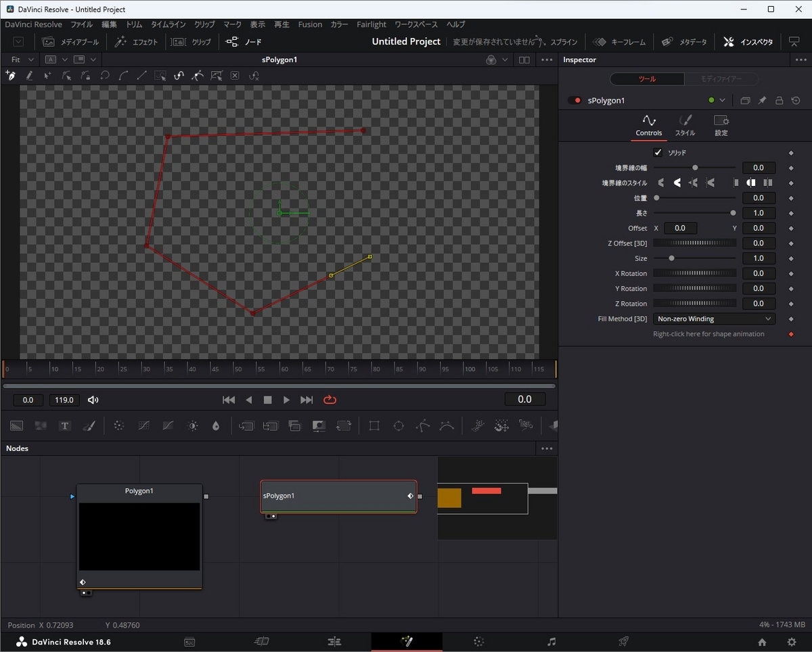Click the 長さ slider handle
The height and width of the screenshot is (652, 812).
click(733, 213)
